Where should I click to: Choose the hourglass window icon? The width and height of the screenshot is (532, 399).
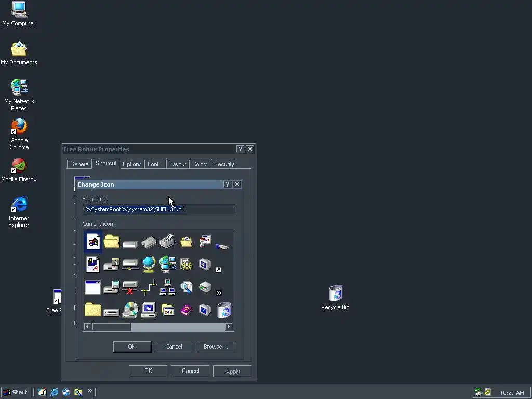coord(205,242)
